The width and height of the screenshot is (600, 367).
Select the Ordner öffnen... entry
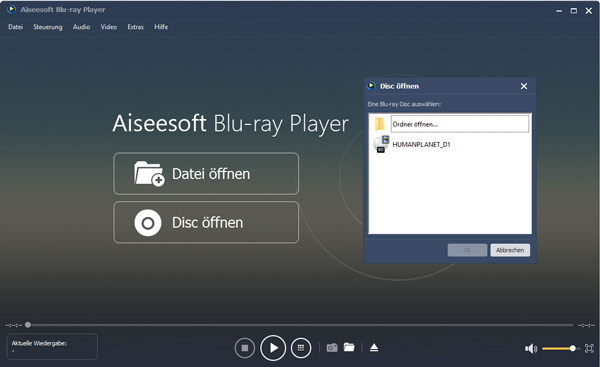tap(460, 124)
